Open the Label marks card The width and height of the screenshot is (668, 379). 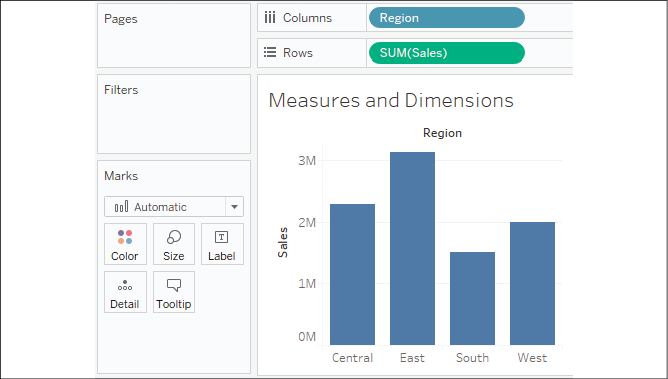(x=222, y=244)
